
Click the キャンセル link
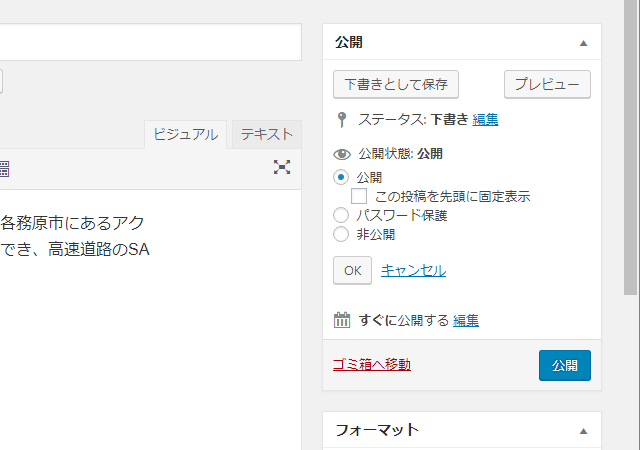pos(413,270)
